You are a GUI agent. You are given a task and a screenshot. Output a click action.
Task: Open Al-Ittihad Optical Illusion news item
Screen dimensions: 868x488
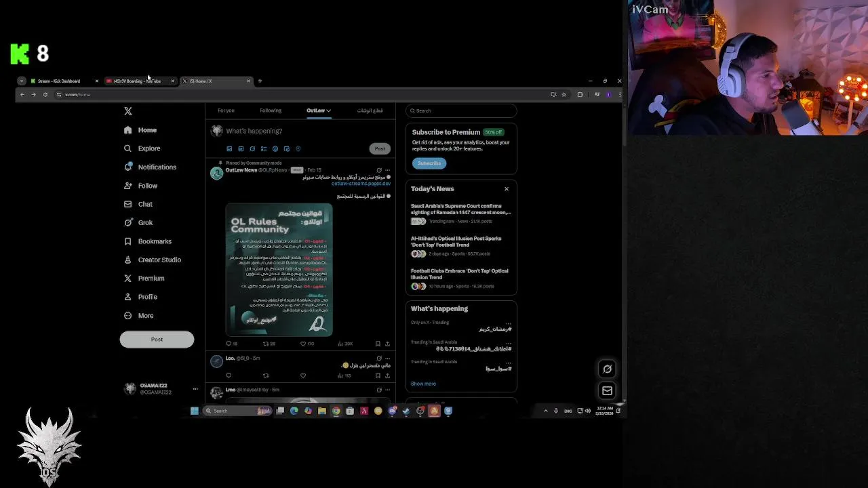click(x=461, y=246)
